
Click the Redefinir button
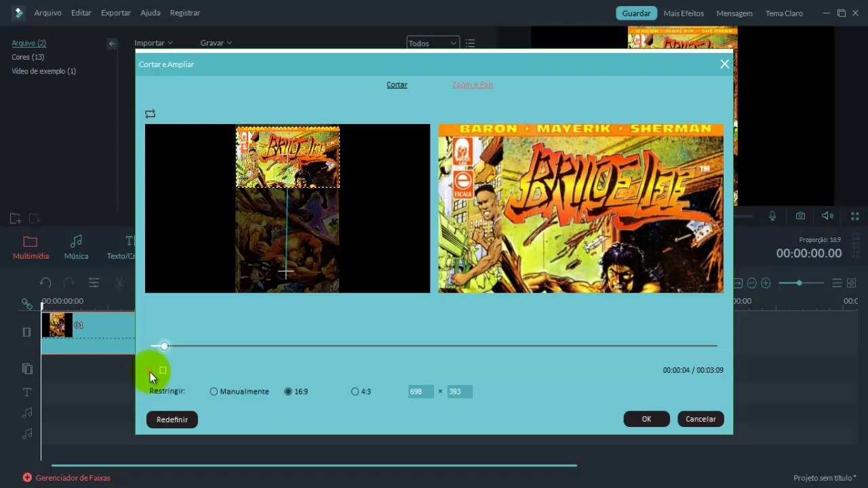[172, 420]
